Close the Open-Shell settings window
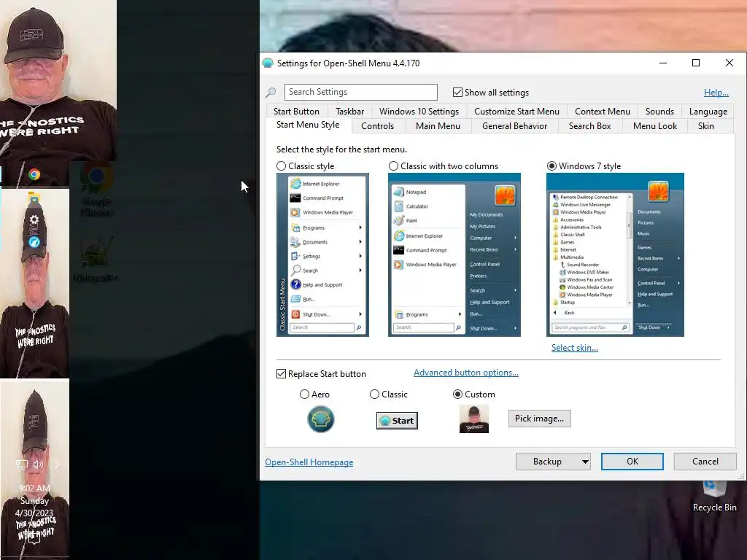The image size is (747, 560). click(x=729, y=63)
